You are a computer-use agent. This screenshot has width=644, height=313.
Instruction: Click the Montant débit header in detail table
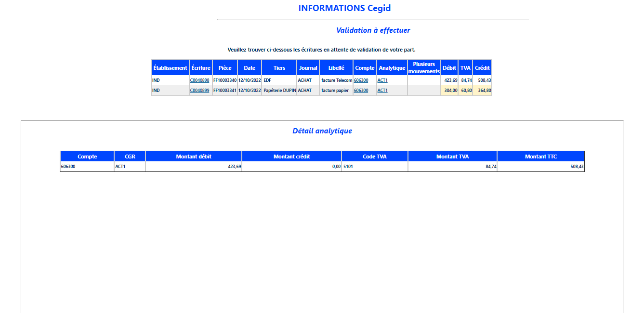tap(194, 156)
